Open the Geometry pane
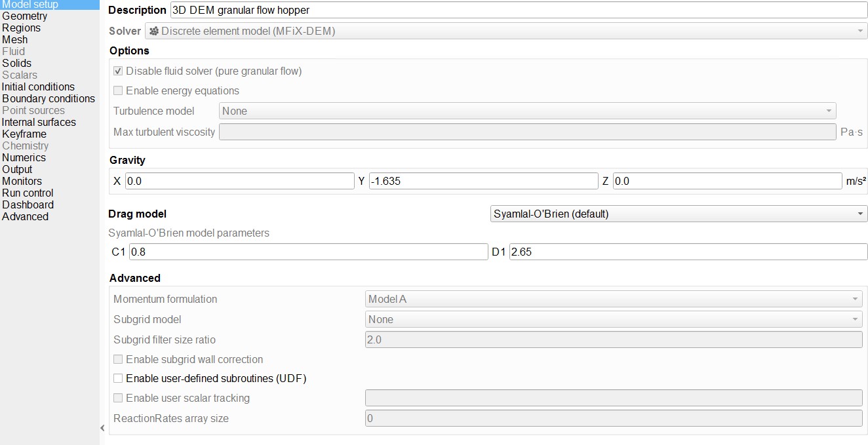Image resolution: width=868 pixels, height=445 pixels. pos(24,16)
